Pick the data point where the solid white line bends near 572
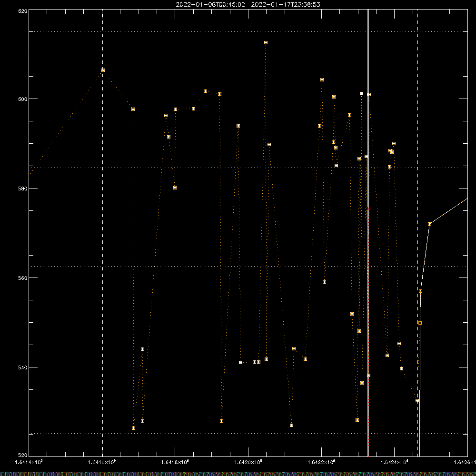The image size is (476, 476). coord(429,224)
